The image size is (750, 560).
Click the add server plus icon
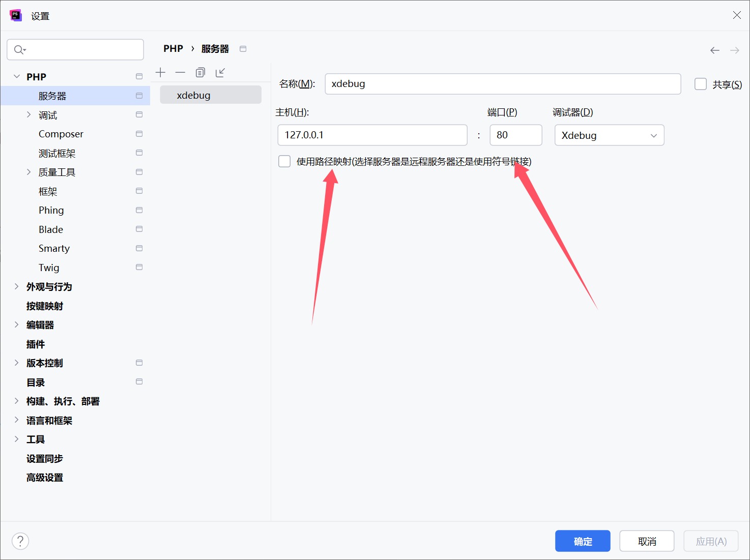coord(160,72)
